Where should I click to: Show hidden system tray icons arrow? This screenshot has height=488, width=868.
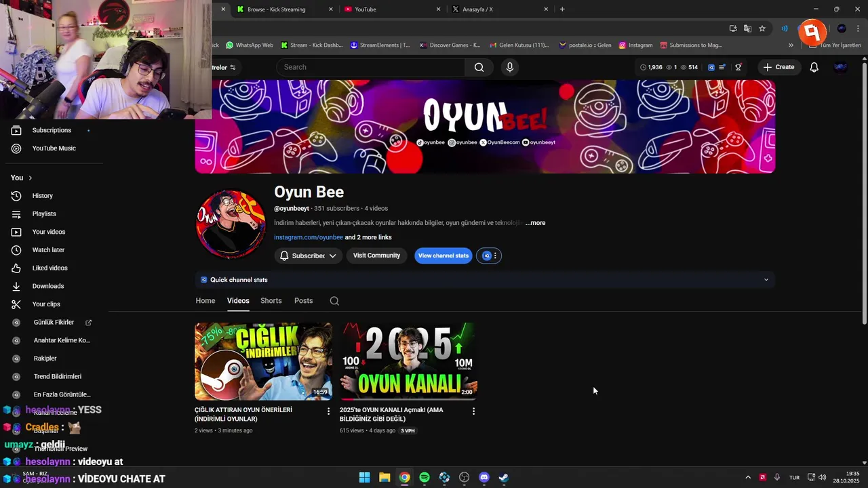pos(748,477)
